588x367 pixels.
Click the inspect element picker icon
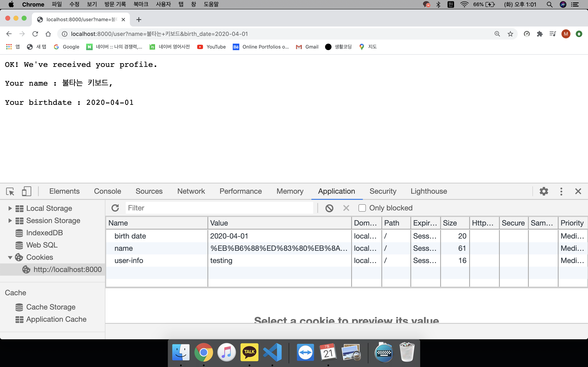pos(10,191)
